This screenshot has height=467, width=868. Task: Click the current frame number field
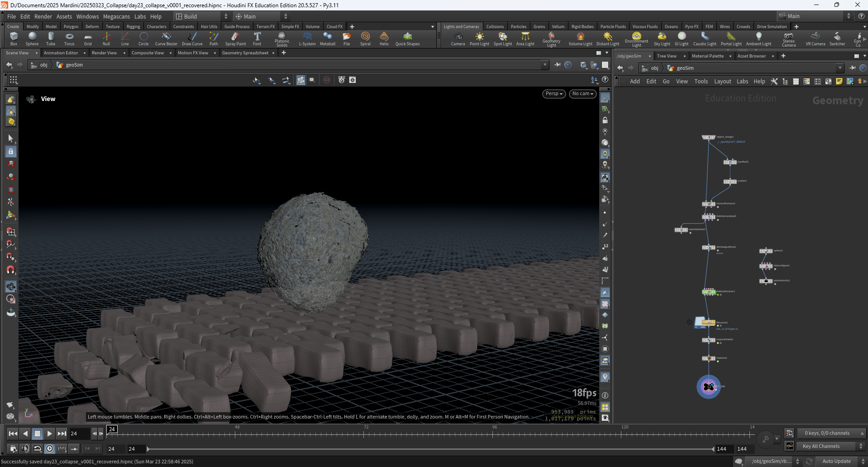pyautogui.click(x=79, y=433)
